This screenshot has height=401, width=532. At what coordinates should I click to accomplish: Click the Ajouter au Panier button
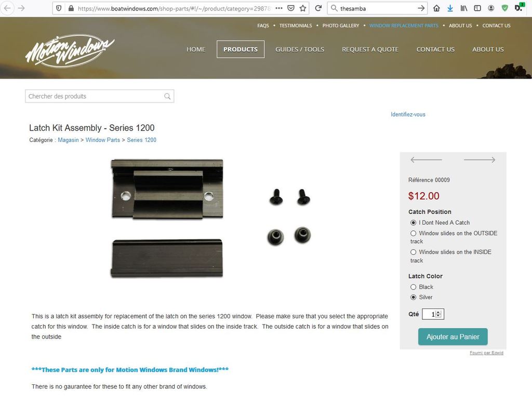click(x=453, y=337)
